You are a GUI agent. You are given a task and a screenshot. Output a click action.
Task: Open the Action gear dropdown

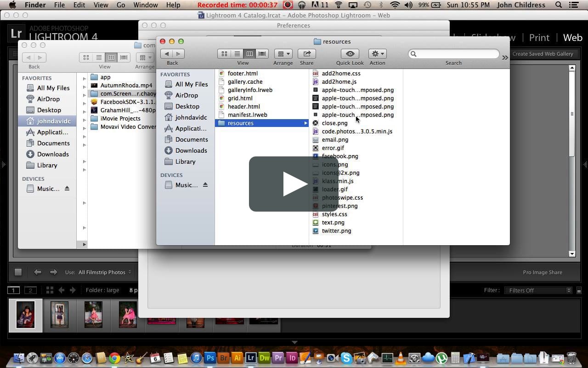click(x=377, y=54)
